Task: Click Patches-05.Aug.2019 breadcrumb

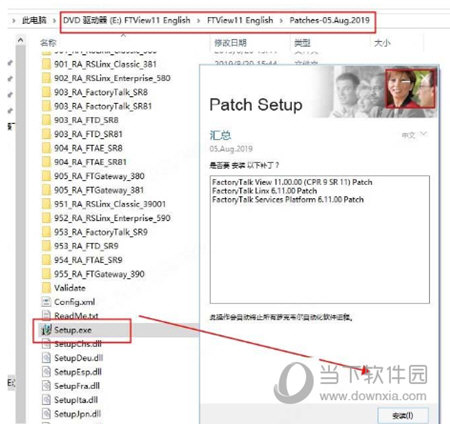Action: tap(329, 20)
